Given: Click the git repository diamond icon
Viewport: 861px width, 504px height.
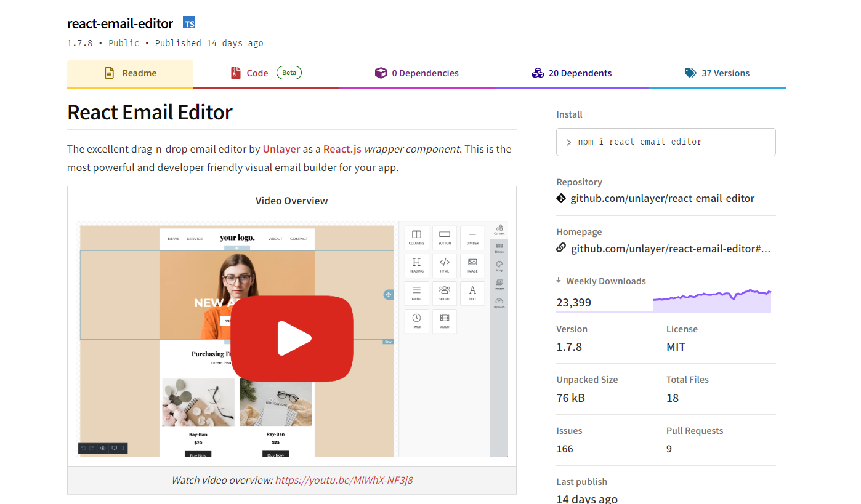Looking at the screenshot, I should coord(561,198).
